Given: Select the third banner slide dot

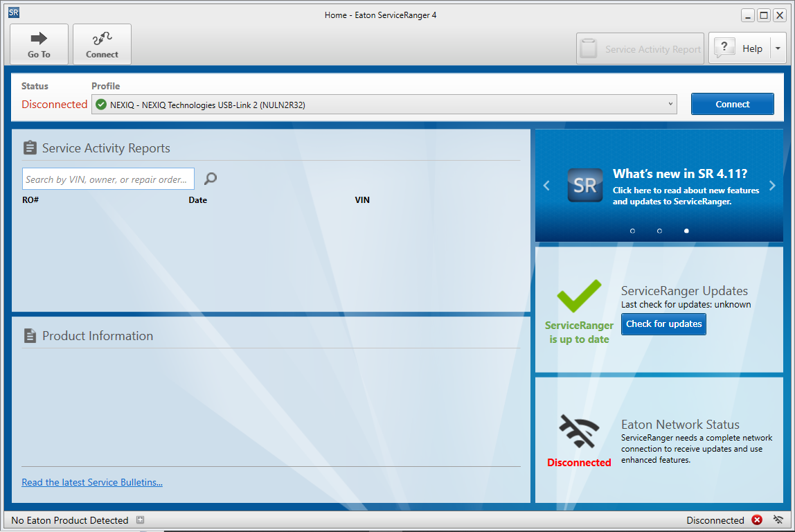Looking at the screenshot, I should click(x=686, y=231).
